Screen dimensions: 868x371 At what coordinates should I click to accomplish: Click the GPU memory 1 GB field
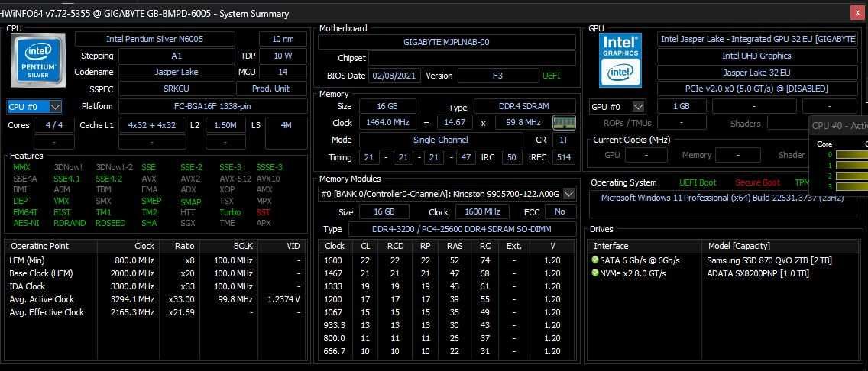682,107
